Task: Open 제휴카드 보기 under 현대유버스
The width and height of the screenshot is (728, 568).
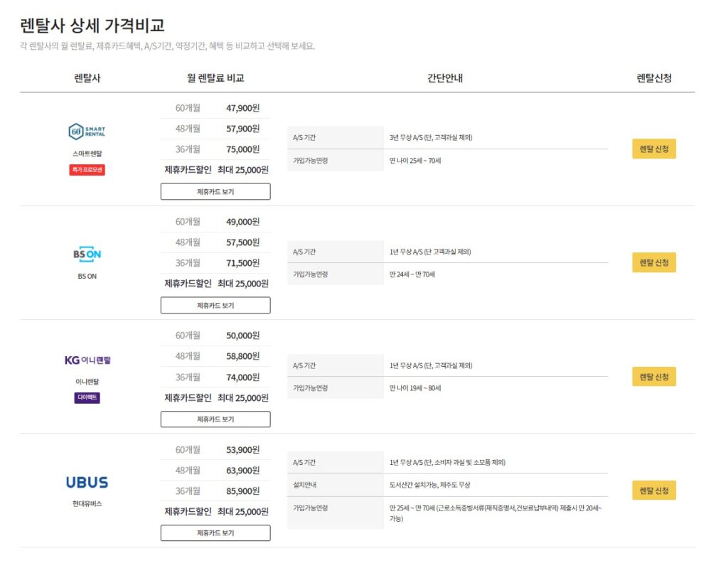Action: [x=215, y=532]
